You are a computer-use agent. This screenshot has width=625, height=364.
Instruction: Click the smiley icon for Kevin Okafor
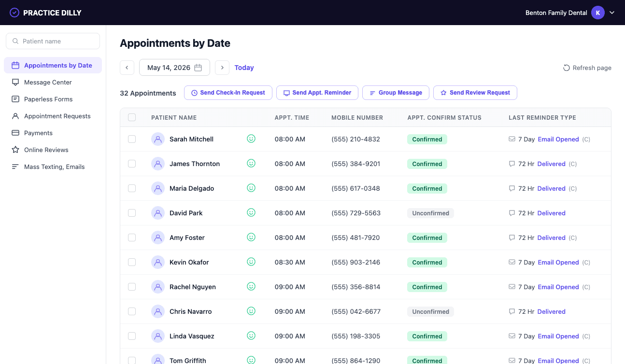click(251, 262)
